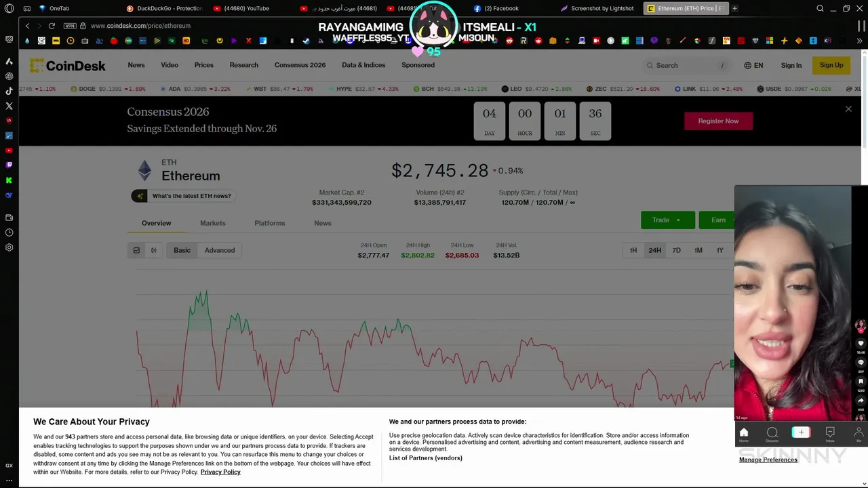The width and height of the screenshot is (868, 488).
Task: Click Sign Up button
Action: [x=831, y=65]
